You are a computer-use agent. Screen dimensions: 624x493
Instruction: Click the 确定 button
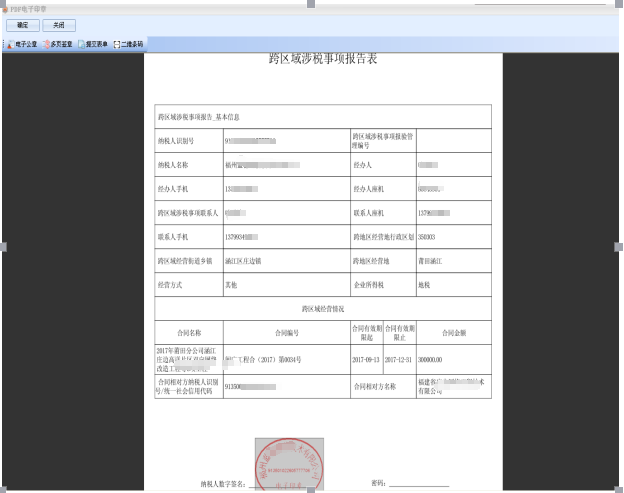[x=23, y=25]
